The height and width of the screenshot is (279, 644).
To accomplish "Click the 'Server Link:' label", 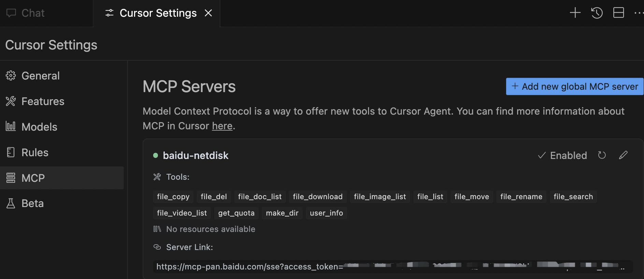I will (x=190, y=247).
